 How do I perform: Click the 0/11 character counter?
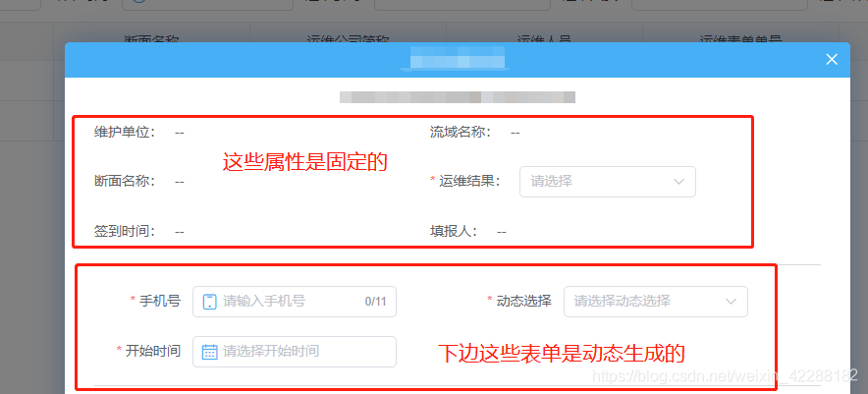pyautogui.click(x=375, y=302)
